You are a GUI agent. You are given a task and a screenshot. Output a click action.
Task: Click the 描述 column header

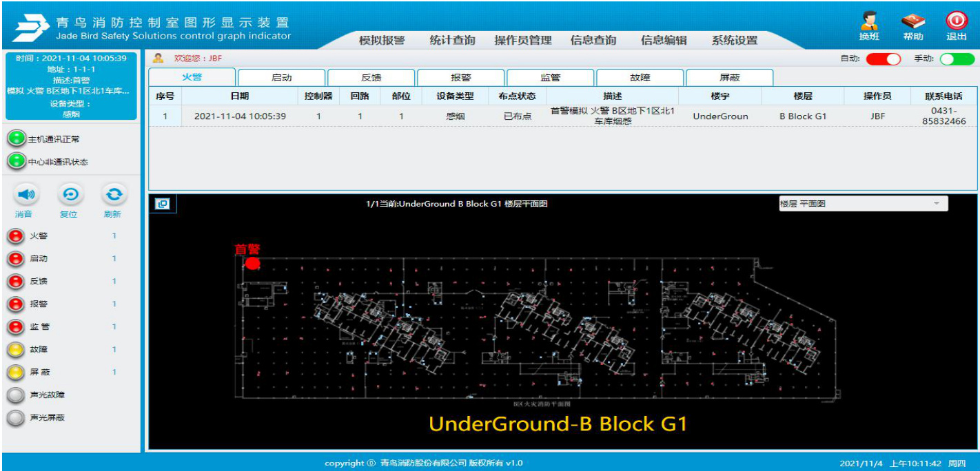(x=612, y=96)
